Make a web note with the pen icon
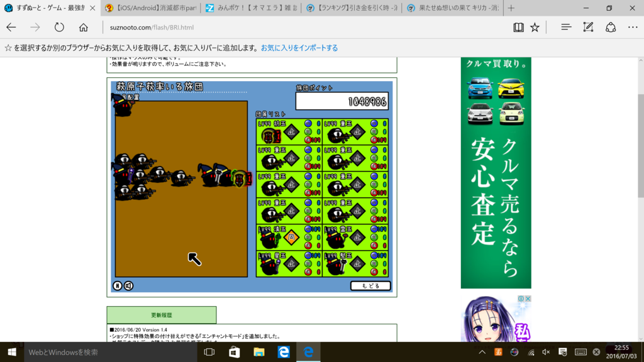Image resolution: width=644 pixels, height=362 pixels. pyautogui.click(x=588, y=28)
